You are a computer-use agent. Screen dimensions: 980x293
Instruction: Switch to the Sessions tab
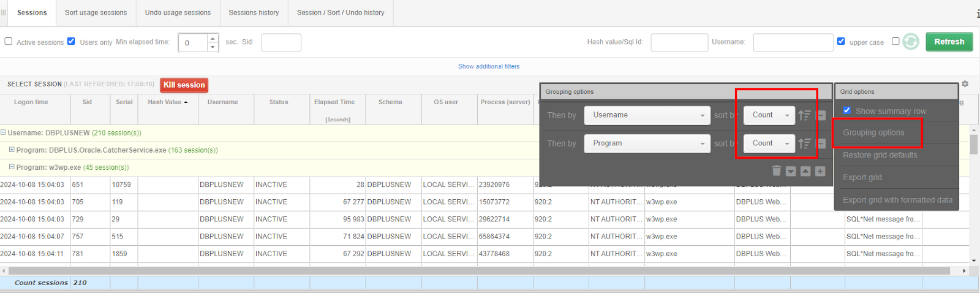pyautogui.click(x=32, y=12)
